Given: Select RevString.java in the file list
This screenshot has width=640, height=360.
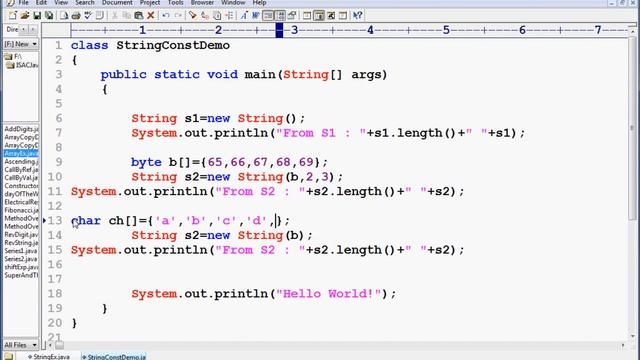Looking at the screenshot, I should click(21, 243).
